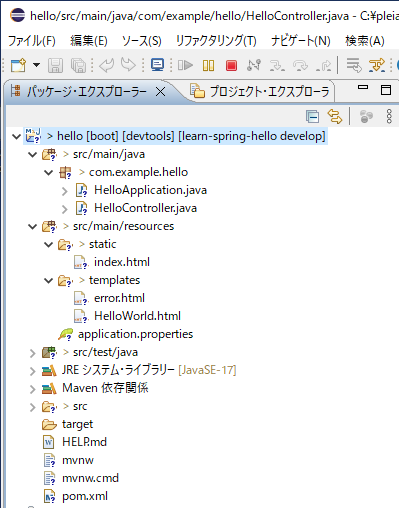Close the パッケージ・エクスプローラー tab

(161, 91)
